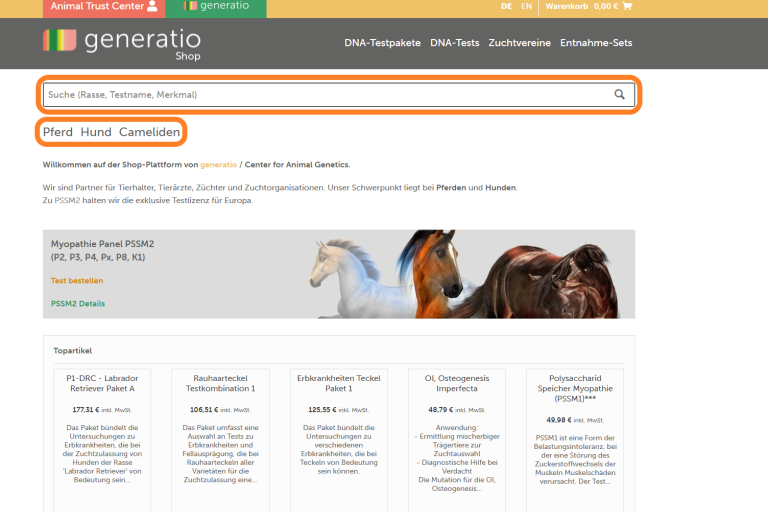This screenshot has height=512, width=768.
Task: Click the generatio Shop logo
Action: [x=122, y=45]
